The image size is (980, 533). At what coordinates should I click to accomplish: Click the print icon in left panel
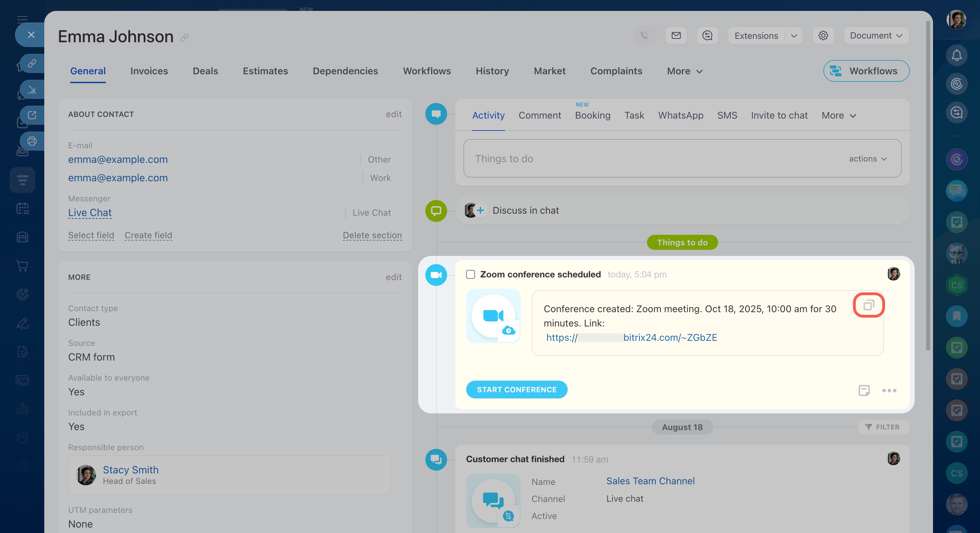(32, 141)
